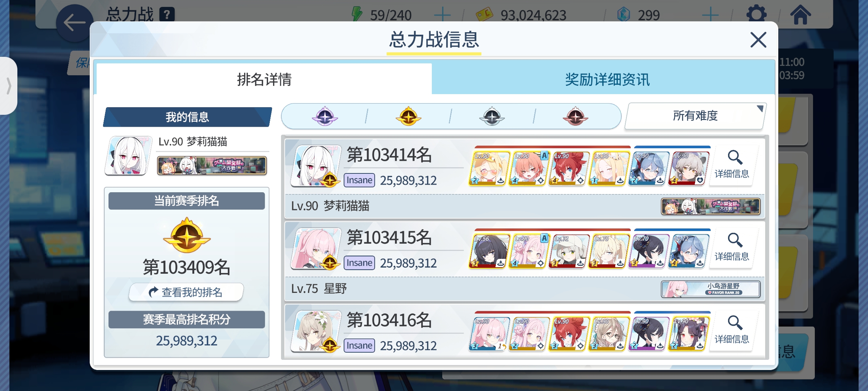Switch to the 排名详情 tab
Image resolution: width=868 pixels, height=391 pixels.
(x=264, y=79)
